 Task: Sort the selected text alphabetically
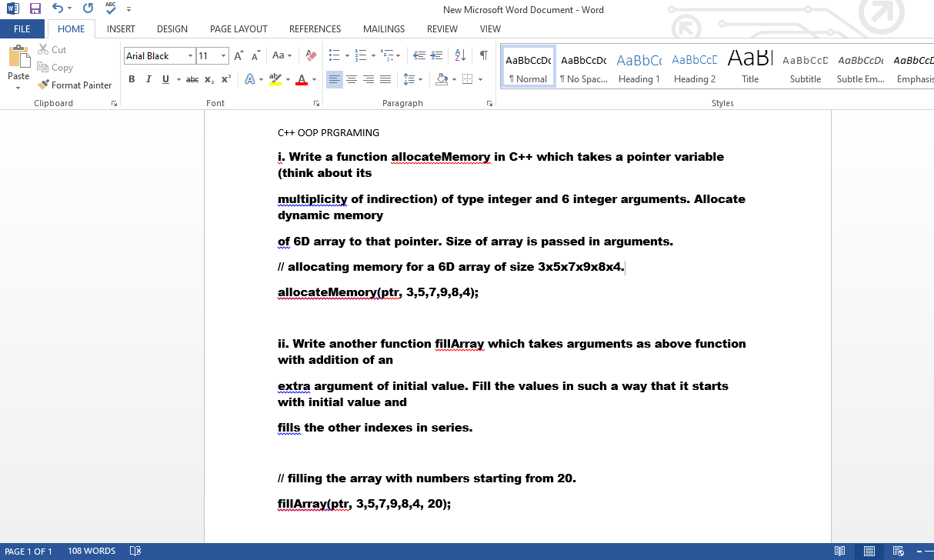coord(460,55)
